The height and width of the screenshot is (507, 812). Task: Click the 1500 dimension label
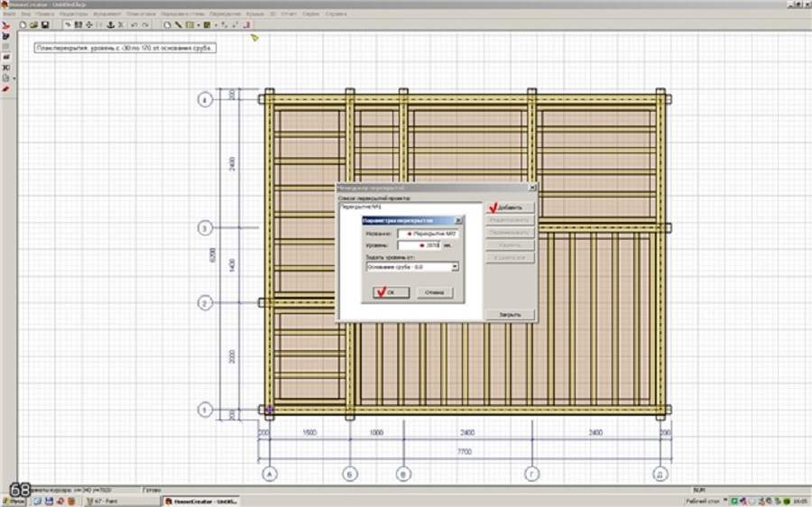[309, 432]
